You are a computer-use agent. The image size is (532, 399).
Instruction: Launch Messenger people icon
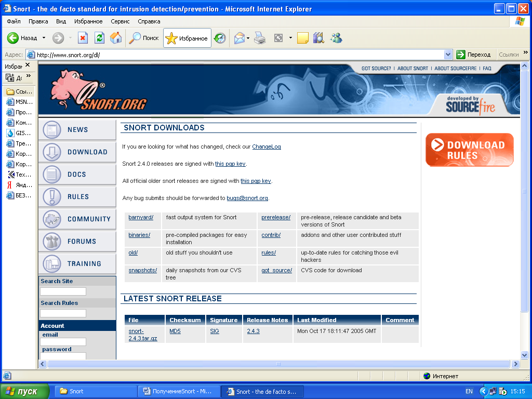click(x=336, y=38)
